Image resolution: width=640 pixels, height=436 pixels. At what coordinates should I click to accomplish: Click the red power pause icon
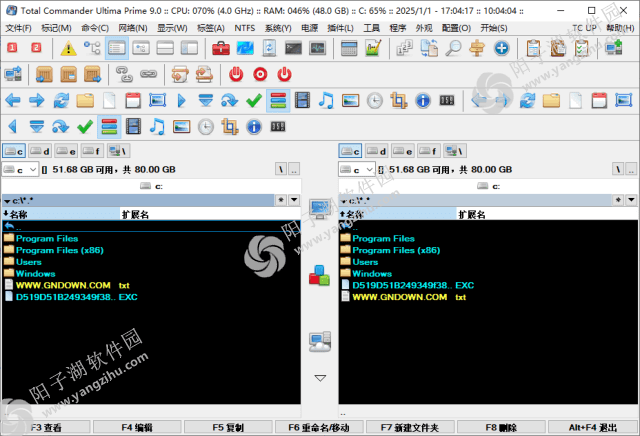pyautogui.click(x=236, y=74)
